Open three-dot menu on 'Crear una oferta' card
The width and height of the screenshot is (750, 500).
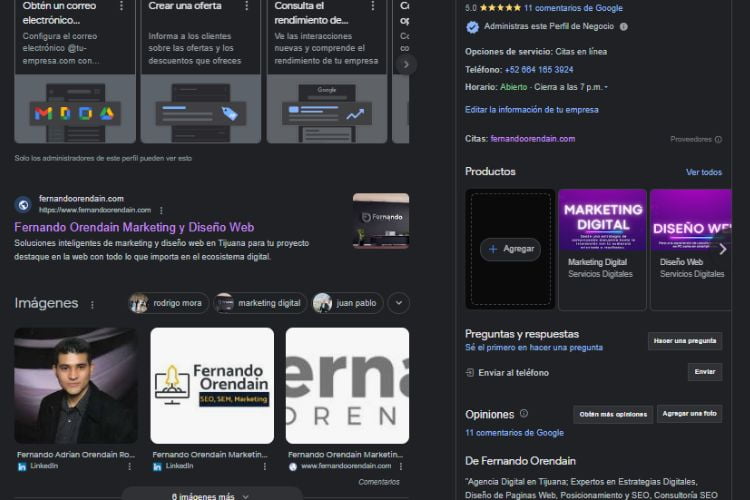tap(247, 6)
